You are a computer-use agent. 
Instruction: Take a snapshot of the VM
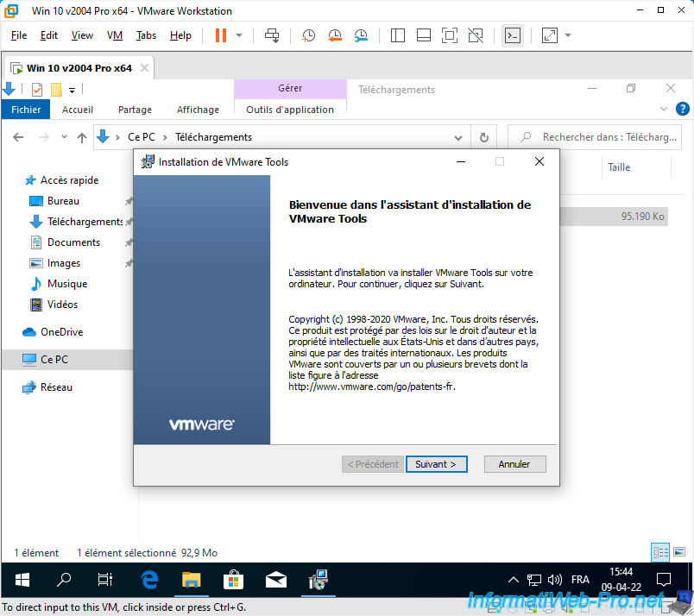[308, 35]
